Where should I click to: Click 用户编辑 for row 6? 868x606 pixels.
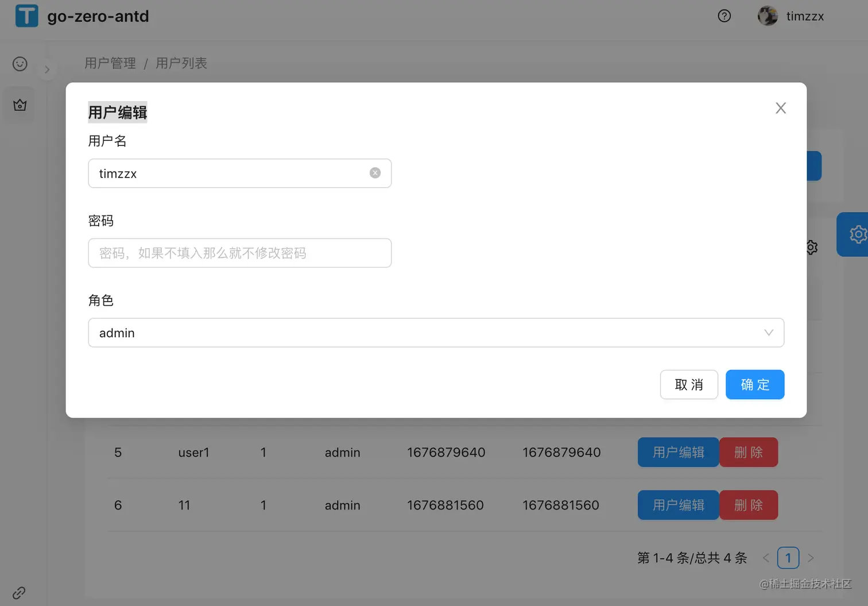pos(678,505)
